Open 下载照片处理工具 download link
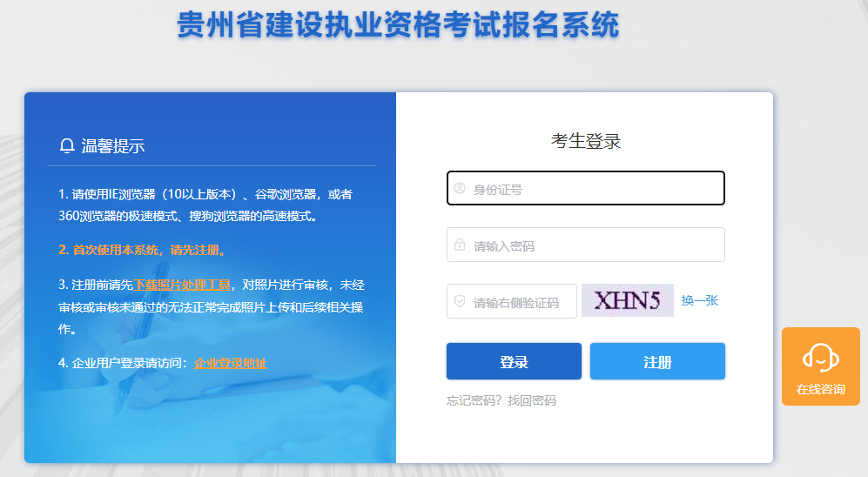The width and height of the screenshot is (868, 477). [182, 285]
